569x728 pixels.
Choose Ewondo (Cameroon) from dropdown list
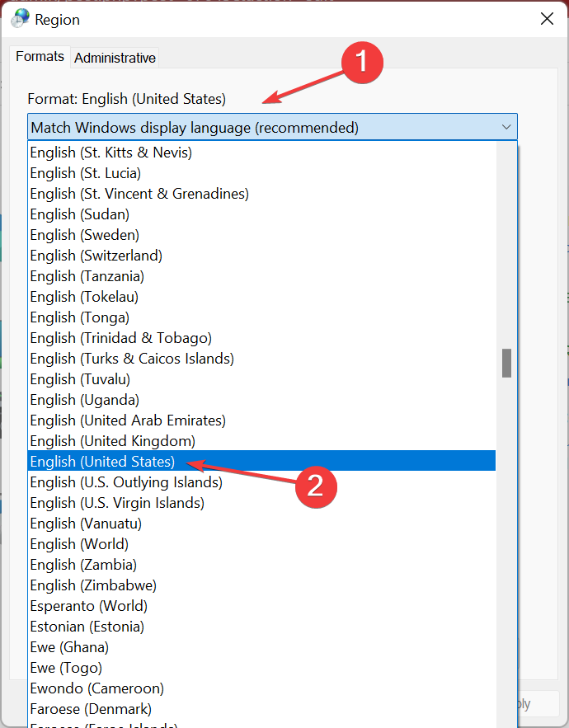pos(96,688)
